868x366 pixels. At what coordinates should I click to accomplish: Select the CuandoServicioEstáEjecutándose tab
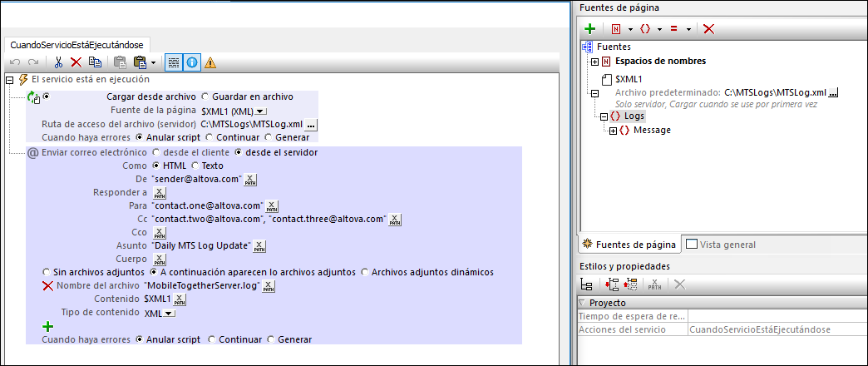click(x=76, y=44)
